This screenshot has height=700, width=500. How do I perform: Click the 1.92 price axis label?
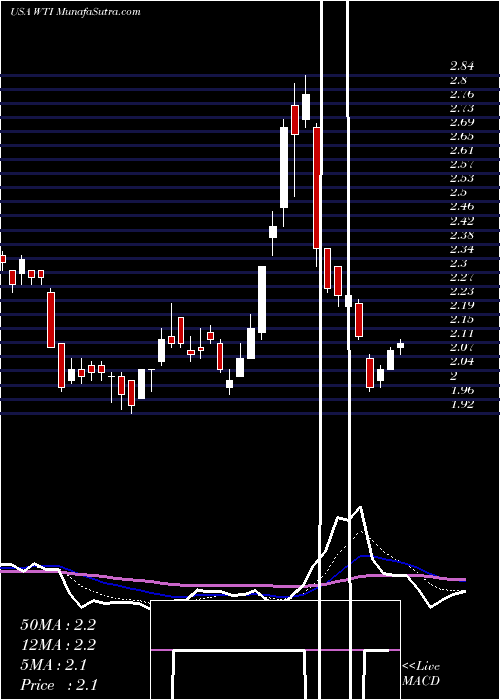point(462,404)
